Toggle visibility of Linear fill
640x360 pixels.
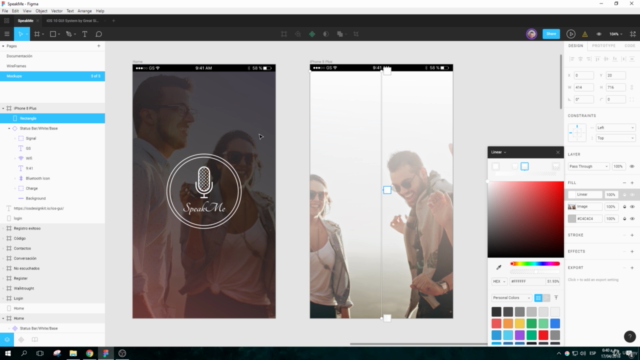[632, 195]
